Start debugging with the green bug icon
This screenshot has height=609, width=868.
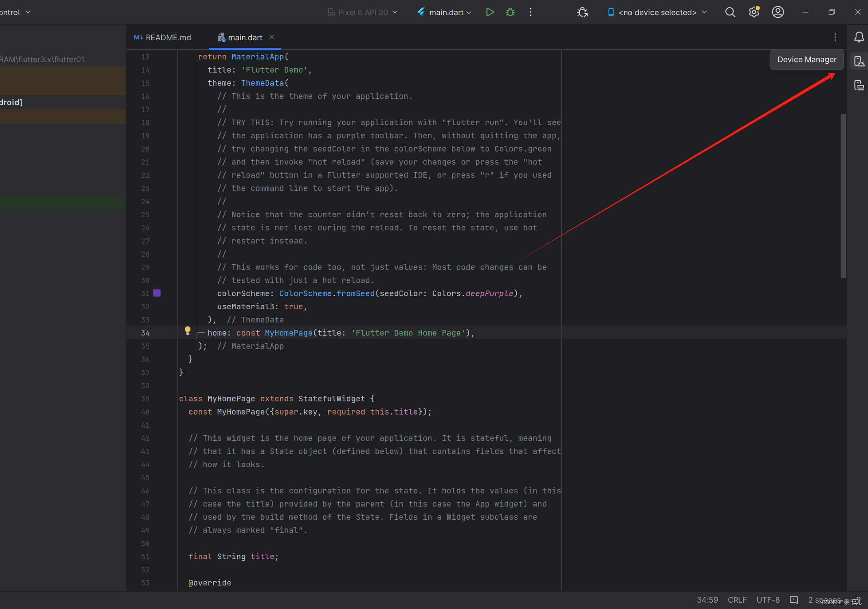point(510,12)
